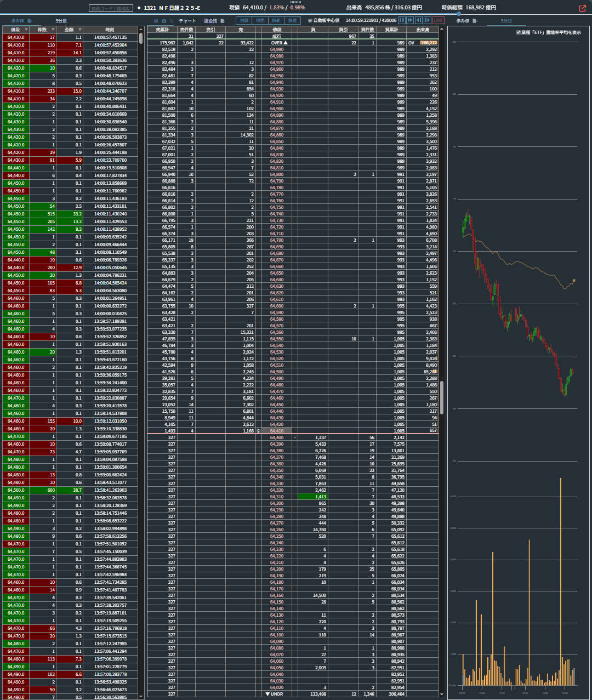This screenshot has width=592, height=700.
Task: Toggle 業種「ETF」騰落率平均を表示 checkbox
Action: pyautogui.click(x=519, y=32)
